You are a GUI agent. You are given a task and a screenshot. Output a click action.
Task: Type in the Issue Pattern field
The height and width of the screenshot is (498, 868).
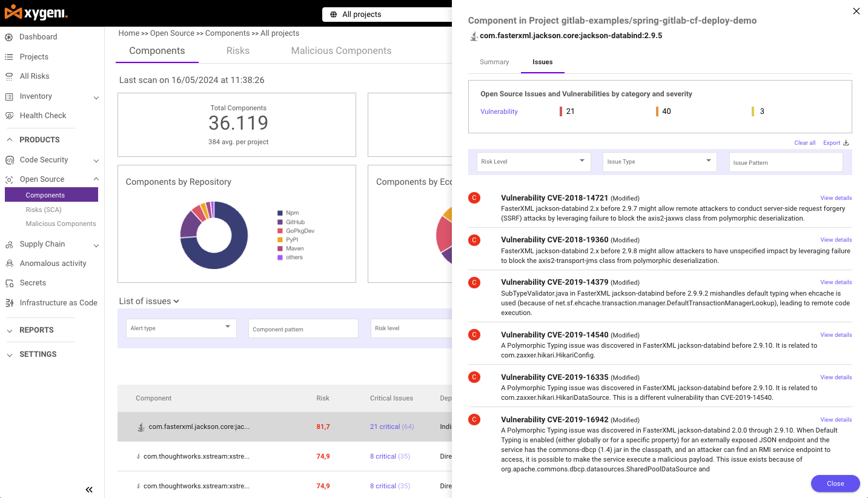pyautogui.click(x=786, y=162)
